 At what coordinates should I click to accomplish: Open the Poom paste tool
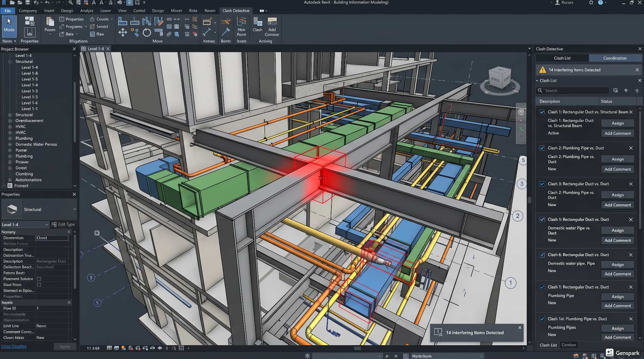[x=50, y=25]
